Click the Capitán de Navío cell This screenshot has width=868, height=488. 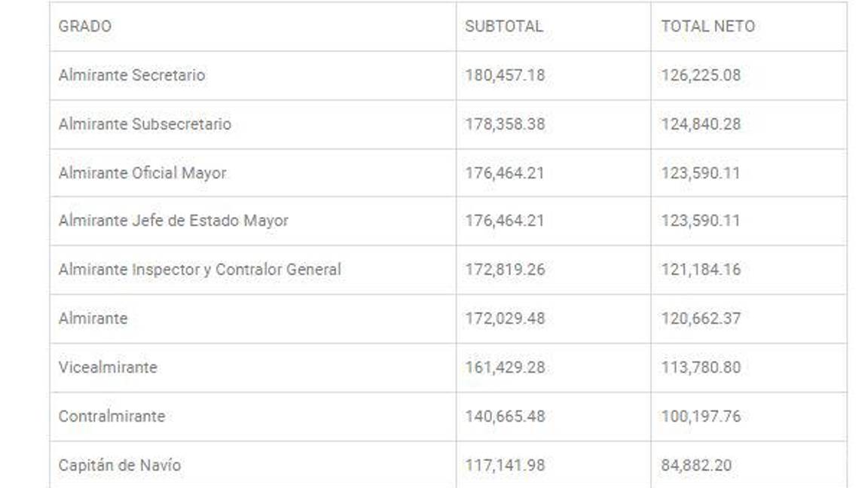(x=120, y=465)
